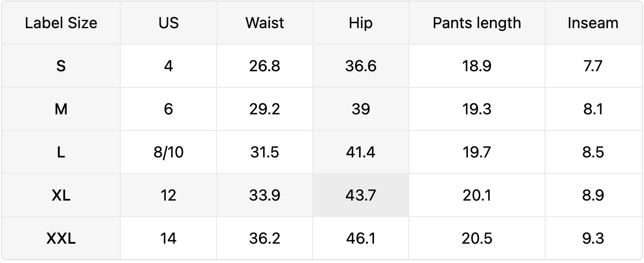Select the Pants length header cell
This screenshot has height=263, width=644.
477,23
